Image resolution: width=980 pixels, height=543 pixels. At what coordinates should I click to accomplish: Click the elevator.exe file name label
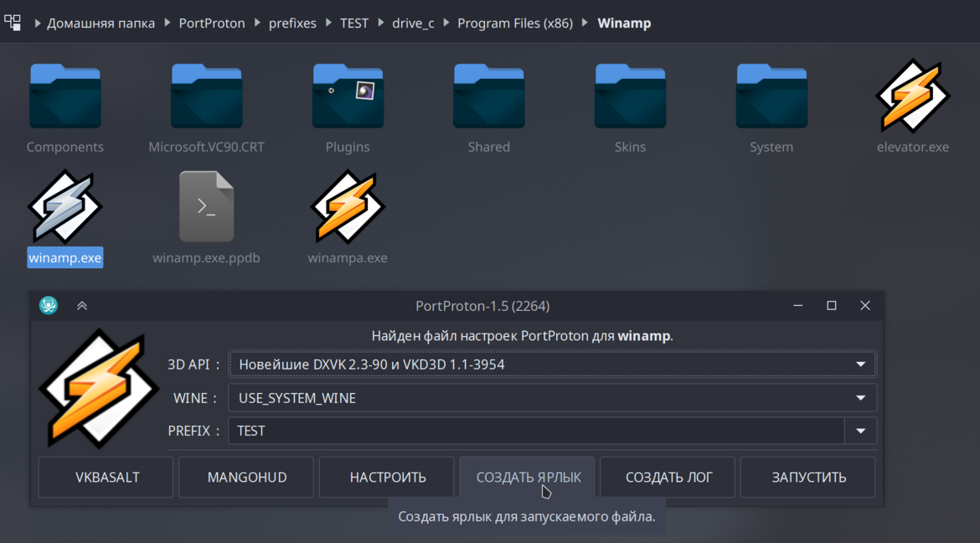tap(912, 147)
